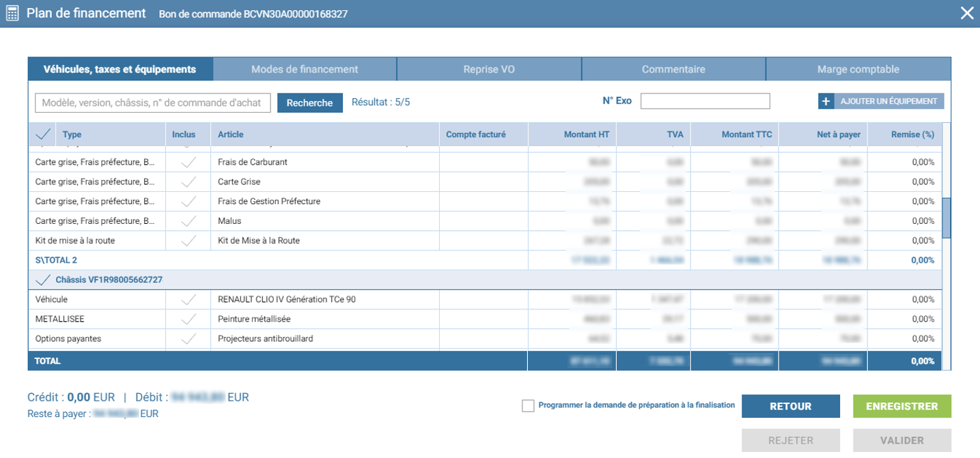Click the METALLISEE type cell

[x=97, y=319]
